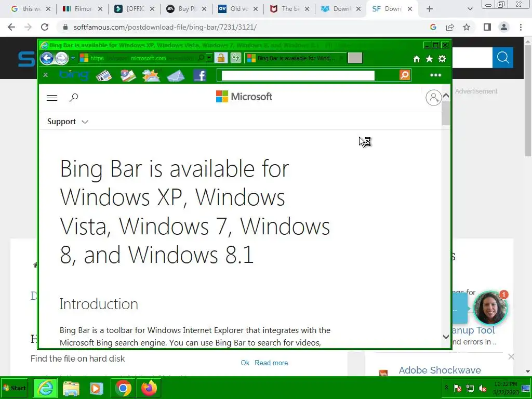Expand the Support dropdown

(x=68, y=122)
